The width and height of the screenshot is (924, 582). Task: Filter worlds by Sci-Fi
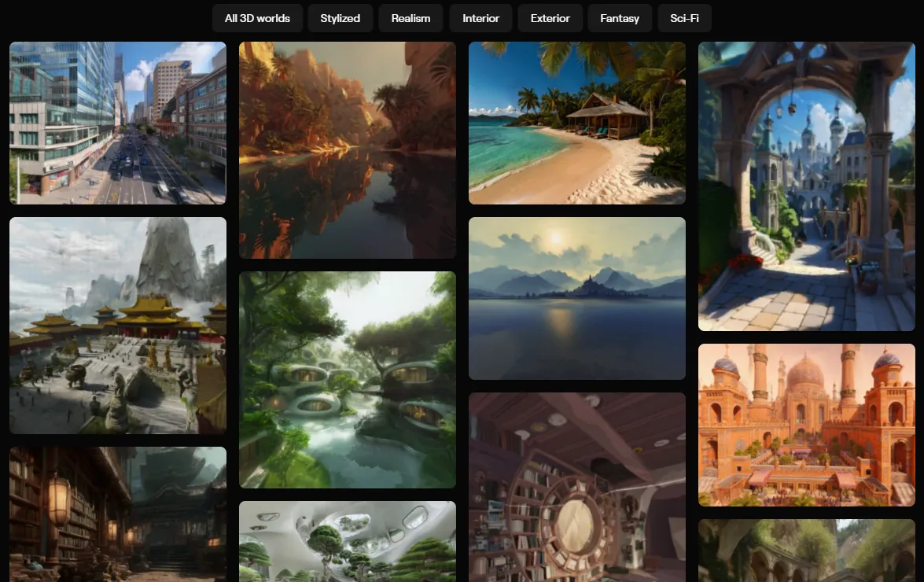684,18
